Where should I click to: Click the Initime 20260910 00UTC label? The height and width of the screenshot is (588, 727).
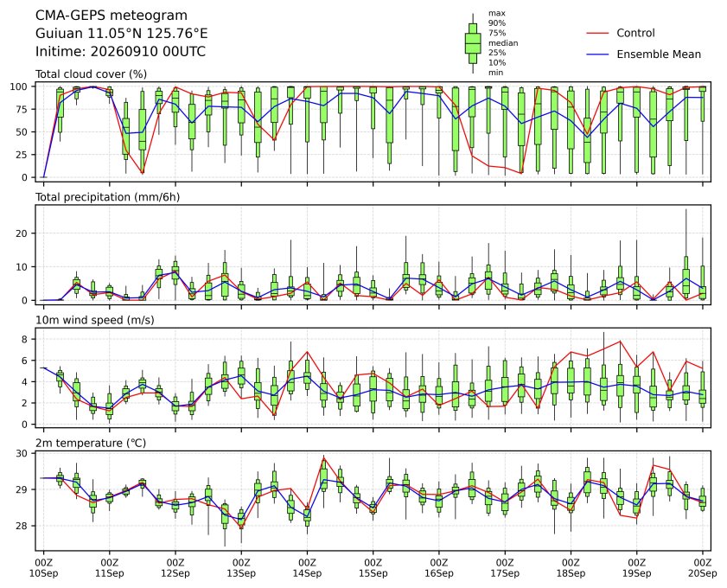[120, 51]
